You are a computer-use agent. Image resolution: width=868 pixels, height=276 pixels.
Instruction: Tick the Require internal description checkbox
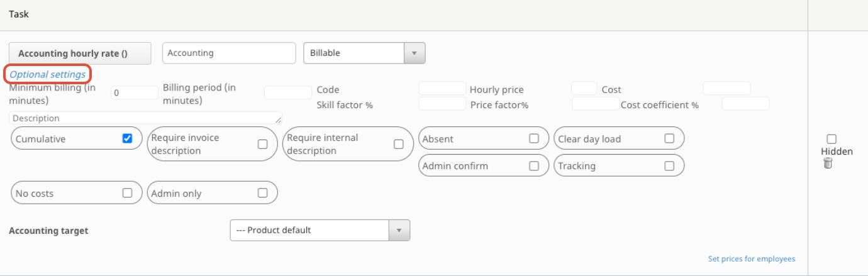pyautogui.click(x=399, y=144)
